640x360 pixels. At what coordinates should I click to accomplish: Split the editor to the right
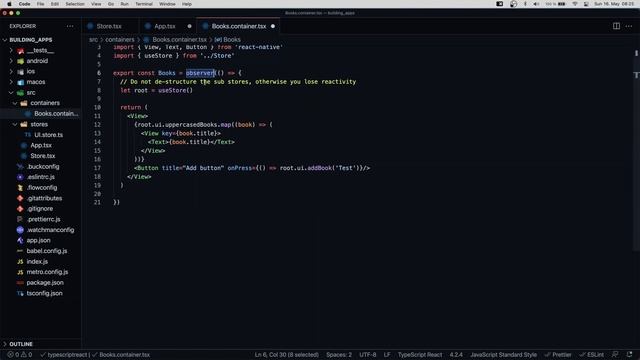616,26
